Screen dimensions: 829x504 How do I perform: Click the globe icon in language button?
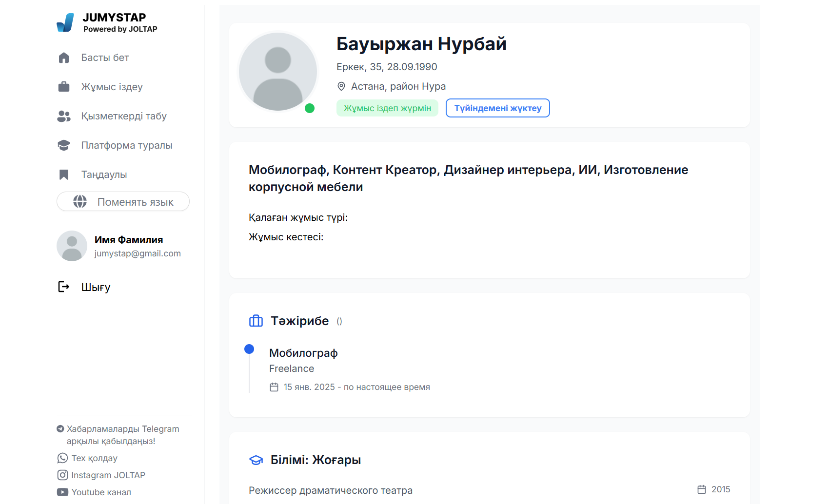coord(80,201)
